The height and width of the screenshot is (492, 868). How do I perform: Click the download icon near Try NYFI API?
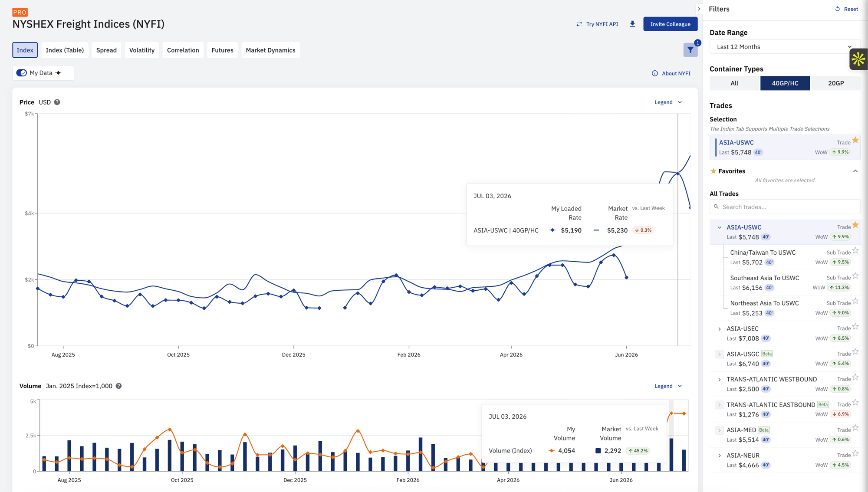[x=632, y=24]
